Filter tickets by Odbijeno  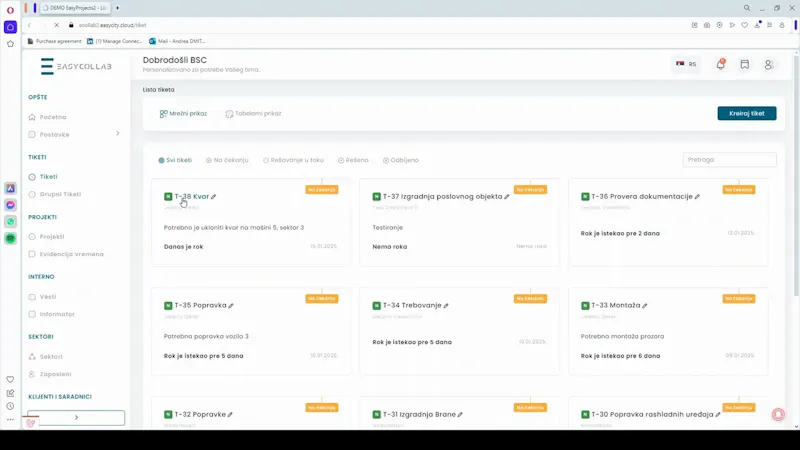(x=401, y=160)
